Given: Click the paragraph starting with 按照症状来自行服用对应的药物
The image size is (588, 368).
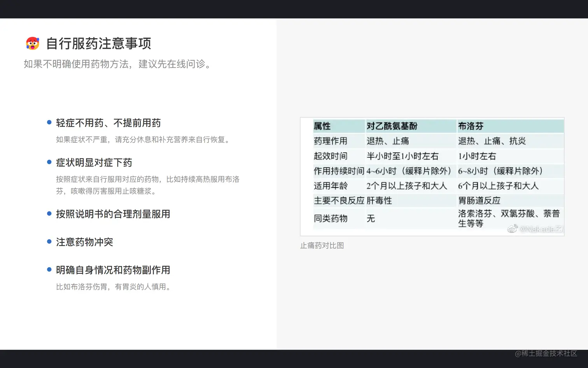Looking at the screenshot, I should coord(148,185).
